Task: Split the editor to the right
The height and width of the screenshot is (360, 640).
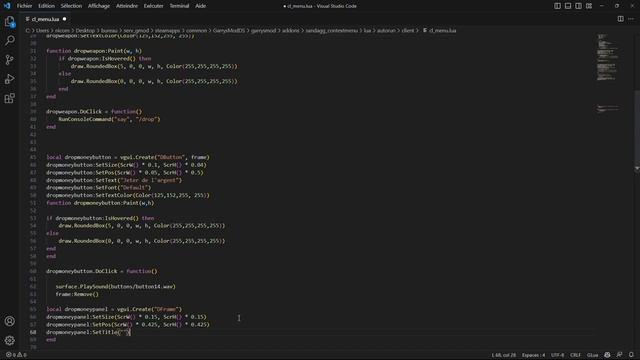Action: [x=620, y=19]
